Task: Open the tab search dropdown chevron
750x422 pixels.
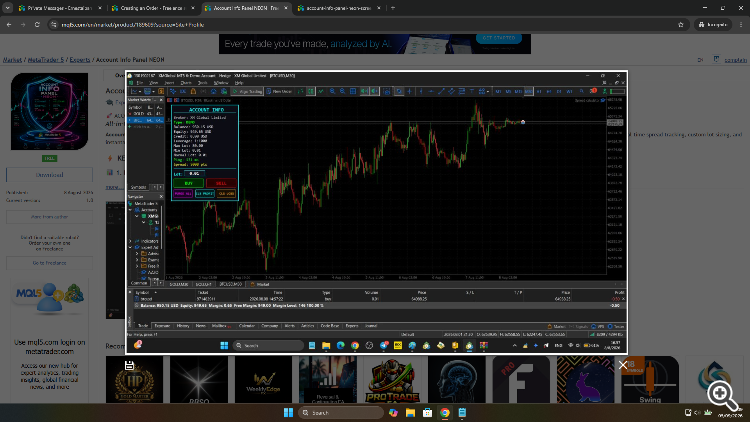Action: point(8,8)
